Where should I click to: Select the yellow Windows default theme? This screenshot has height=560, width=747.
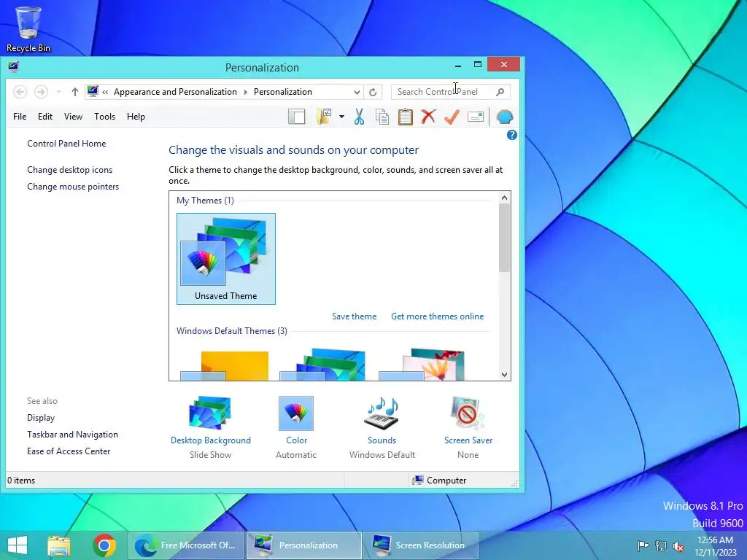(x=225, y=366)
